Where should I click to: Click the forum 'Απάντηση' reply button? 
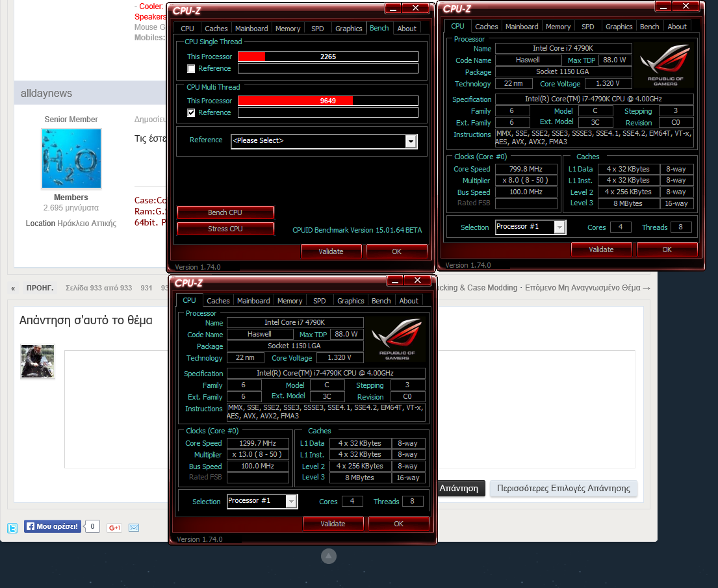tap(459, 488)
